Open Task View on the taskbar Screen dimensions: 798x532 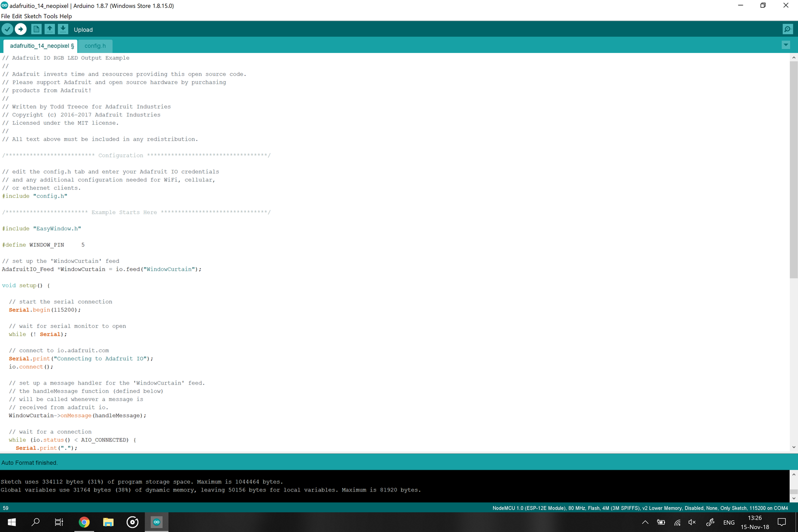(59, 522)
